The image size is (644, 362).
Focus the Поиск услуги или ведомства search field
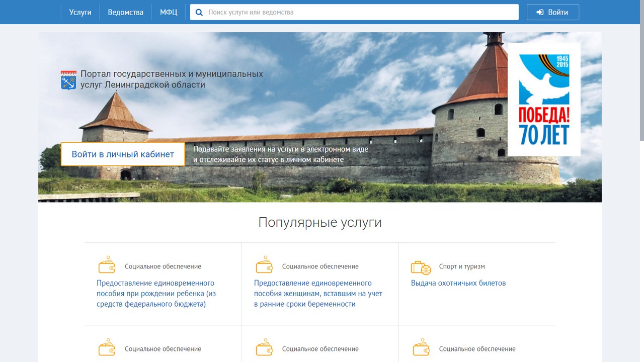click(360, 12)
